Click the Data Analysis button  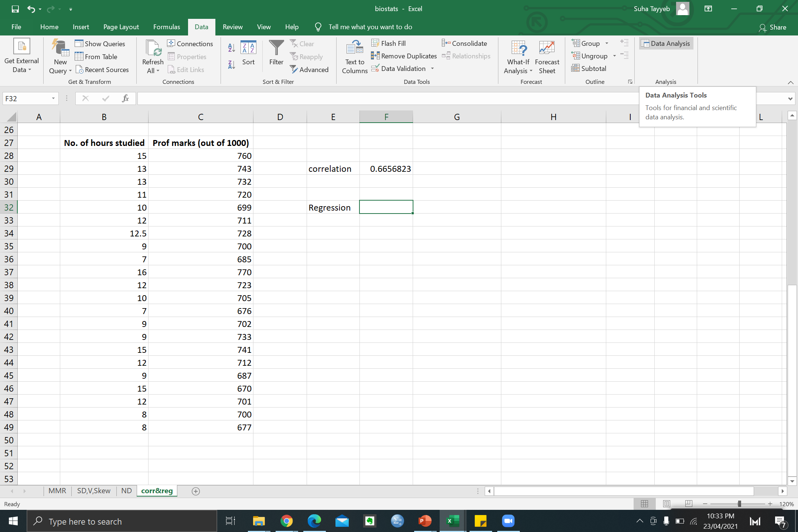pyautogui.click(x=666, y=43)
